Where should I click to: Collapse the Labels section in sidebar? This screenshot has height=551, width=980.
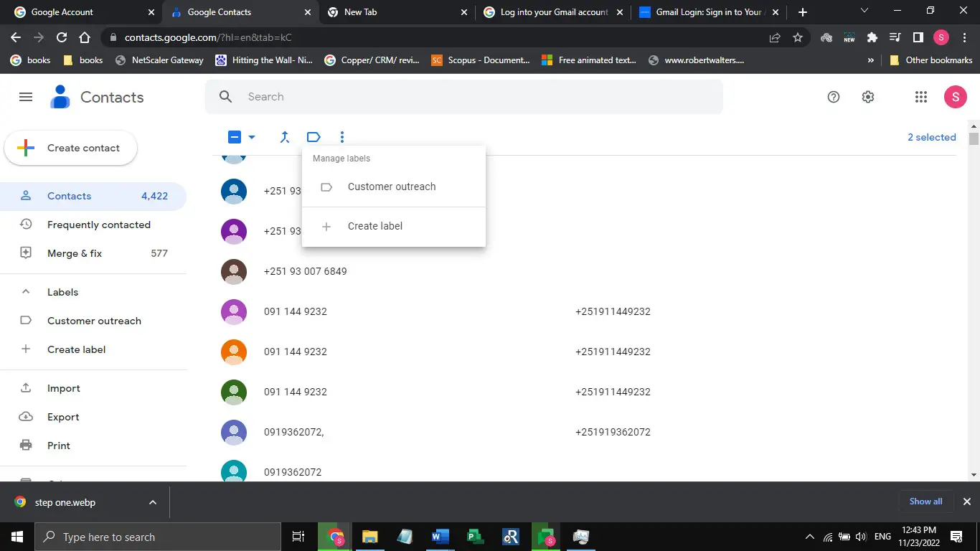point(26,292)
